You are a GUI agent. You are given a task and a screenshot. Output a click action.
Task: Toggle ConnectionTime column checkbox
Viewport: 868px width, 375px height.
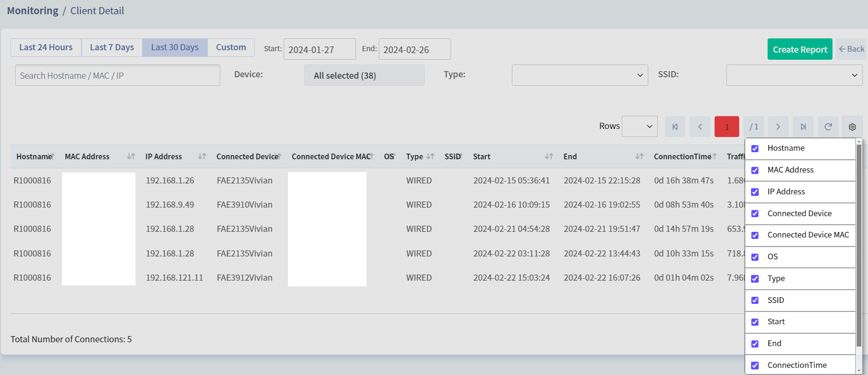pos(755,366)
